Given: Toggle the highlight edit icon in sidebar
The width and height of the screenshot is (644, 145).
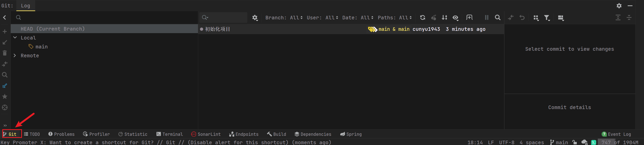Looking at the screenshot, I should point(5,86).
